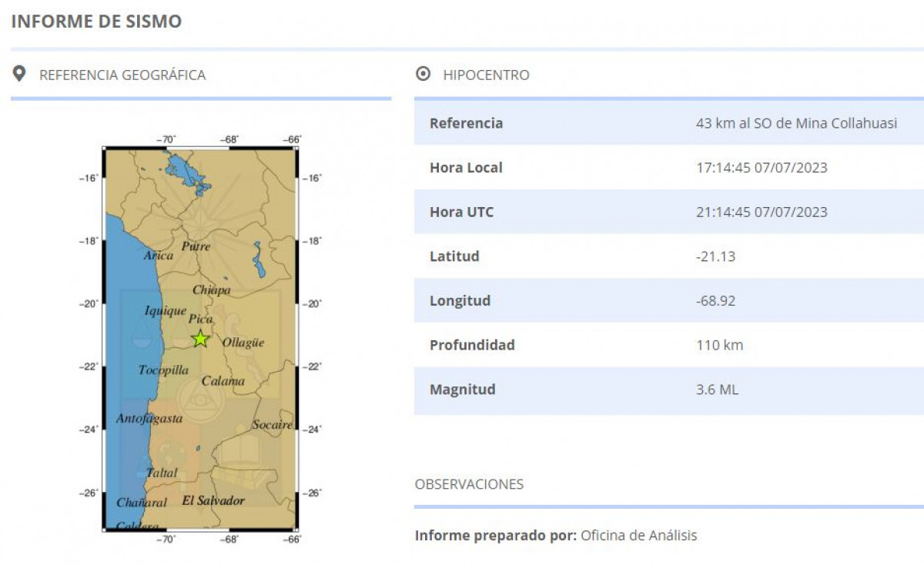Screen dimensions: 924x565
Task: Click the location pin icon beside Referencia Geográfica
Action: point(20,75)
